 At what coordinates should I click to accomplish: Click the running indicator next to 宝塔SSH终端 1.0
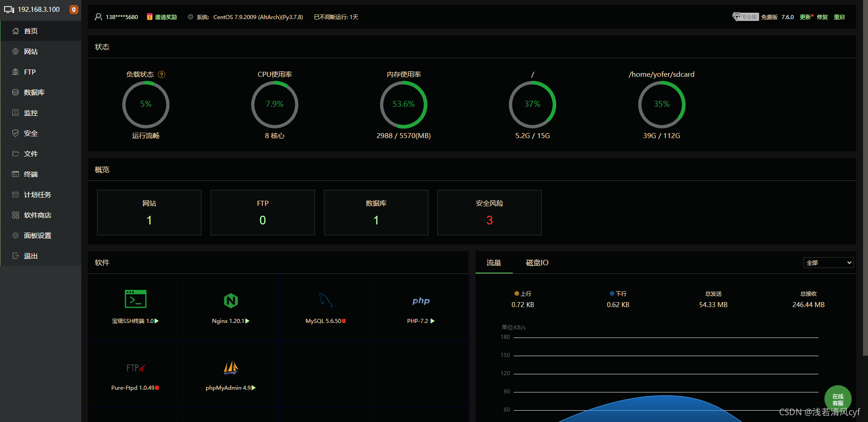[x=157, y=321]
